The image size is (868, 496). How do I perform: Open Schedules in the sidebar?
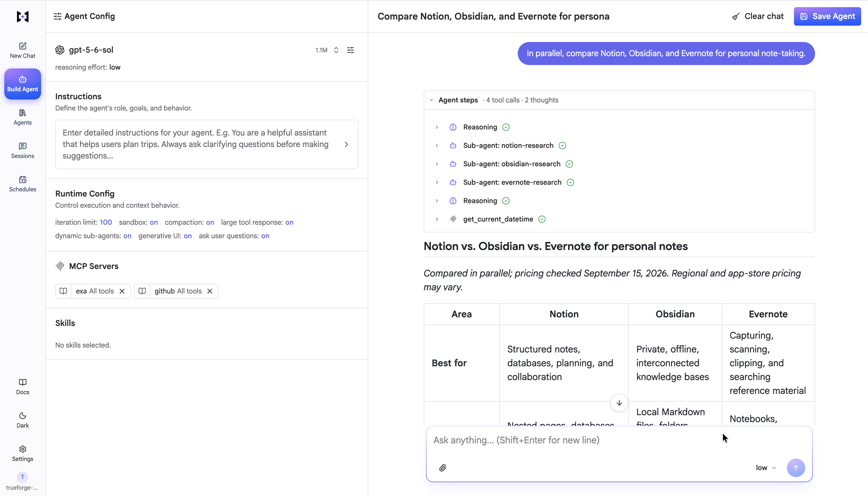tap(22, 184)
